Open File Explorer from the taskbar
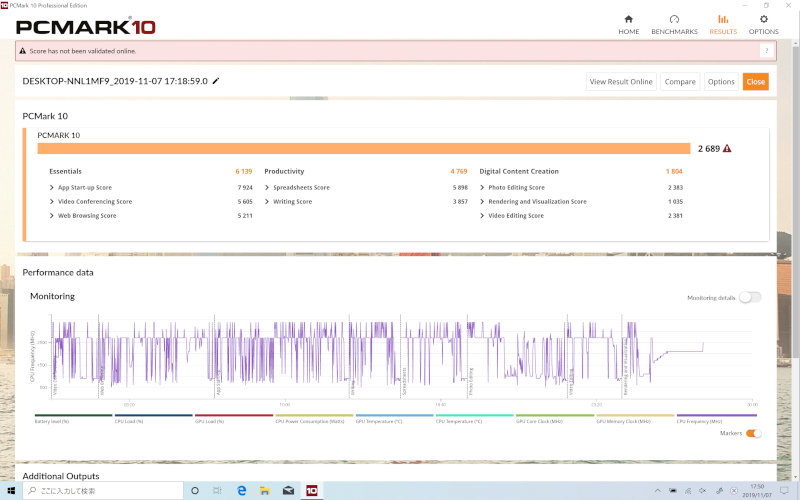The height and width of the screenshot is (500, 800). pyautogui.click(x=264, y=490)
